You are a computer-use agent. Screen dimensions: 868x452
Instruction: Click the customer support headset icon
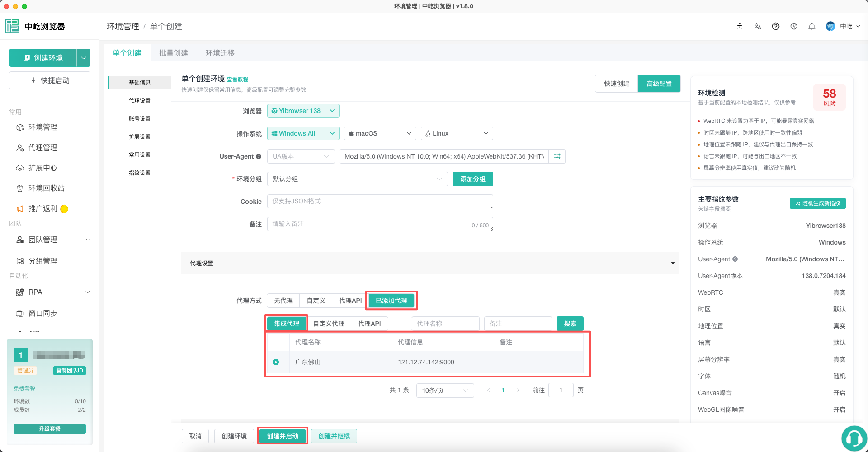click(x=854, y=438)
